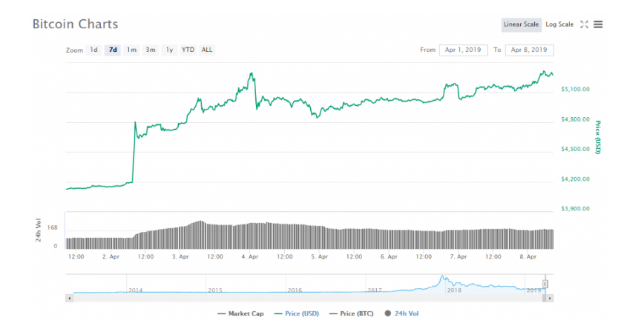Open the chart hamburger menu
Image resolution: width=644 pixels, height=329 pixels.
tap(598, 24)
